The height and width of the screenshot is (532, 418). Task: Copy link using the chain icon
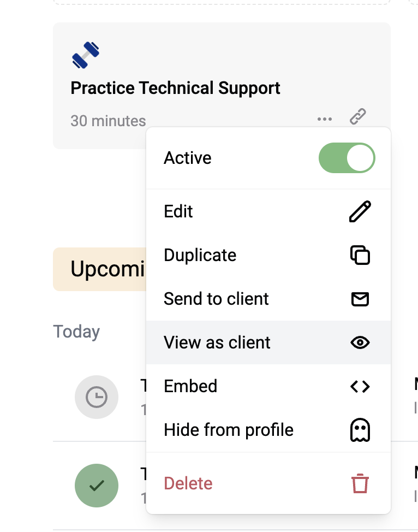(357, 116)
